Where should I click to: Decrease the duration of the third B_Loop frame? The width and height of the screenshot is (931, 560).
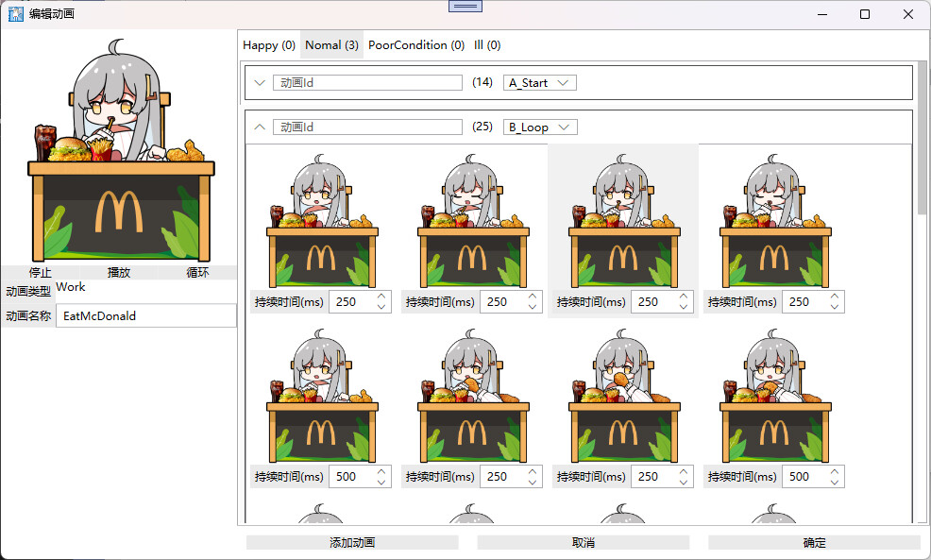coord(684,307)
